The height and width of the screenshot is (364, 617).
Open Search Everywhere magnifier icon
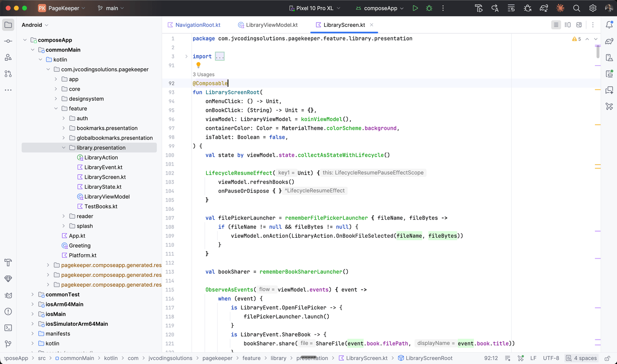click(x=576, y=8)
